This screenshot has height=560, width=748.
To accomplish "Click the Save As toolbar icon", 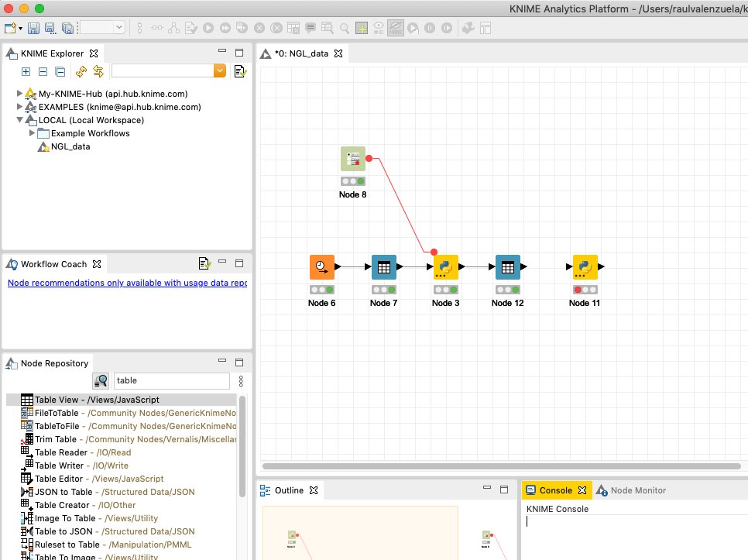I will coord(50,28).
